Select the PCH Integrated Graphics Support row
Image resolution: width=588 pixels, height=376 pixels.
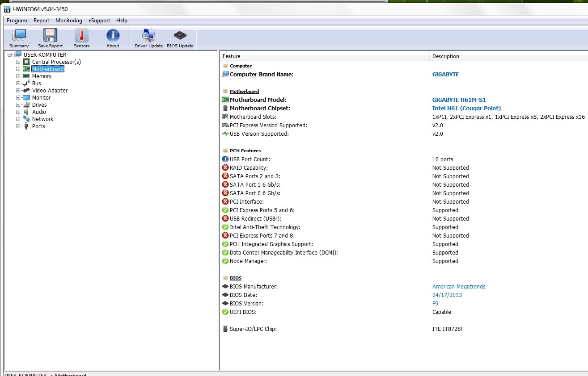pyautogui.click(x=404, y=244)
